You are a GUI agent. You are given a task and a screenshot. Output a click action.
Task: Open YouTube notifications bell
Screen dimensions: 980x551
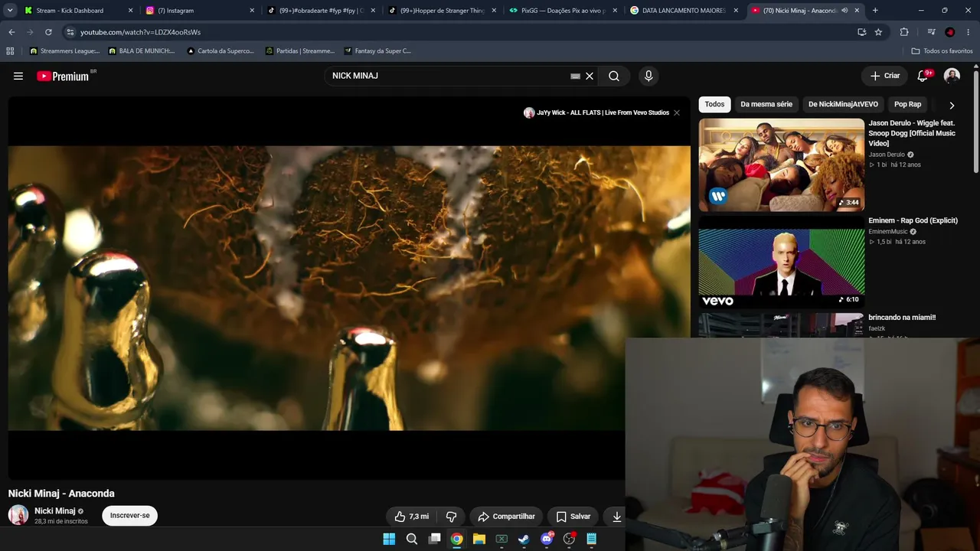point(923,76)
